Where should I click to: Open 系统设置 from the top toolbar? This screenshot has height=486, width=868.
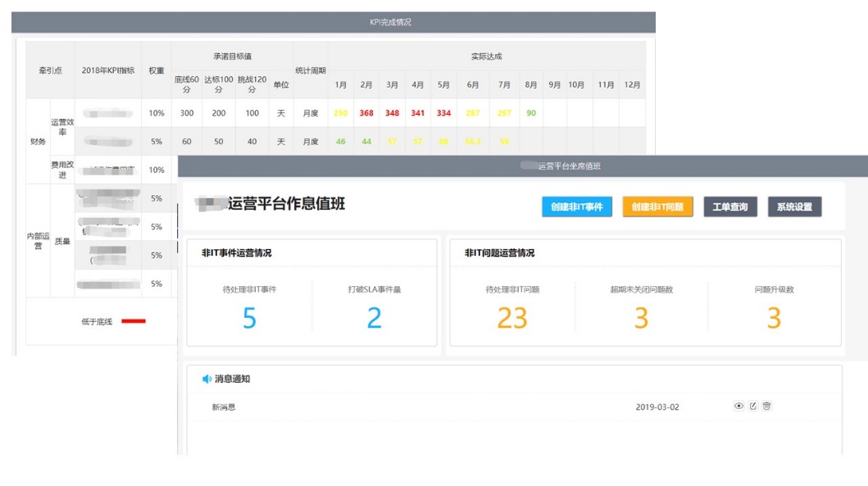795,207
